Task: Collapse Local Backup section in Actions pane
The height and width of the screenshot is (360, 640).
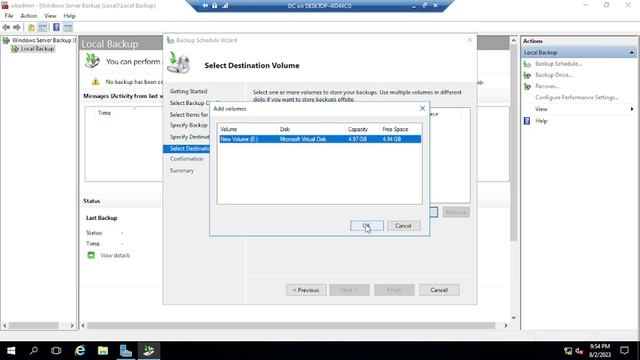Action: click(631, 52)
